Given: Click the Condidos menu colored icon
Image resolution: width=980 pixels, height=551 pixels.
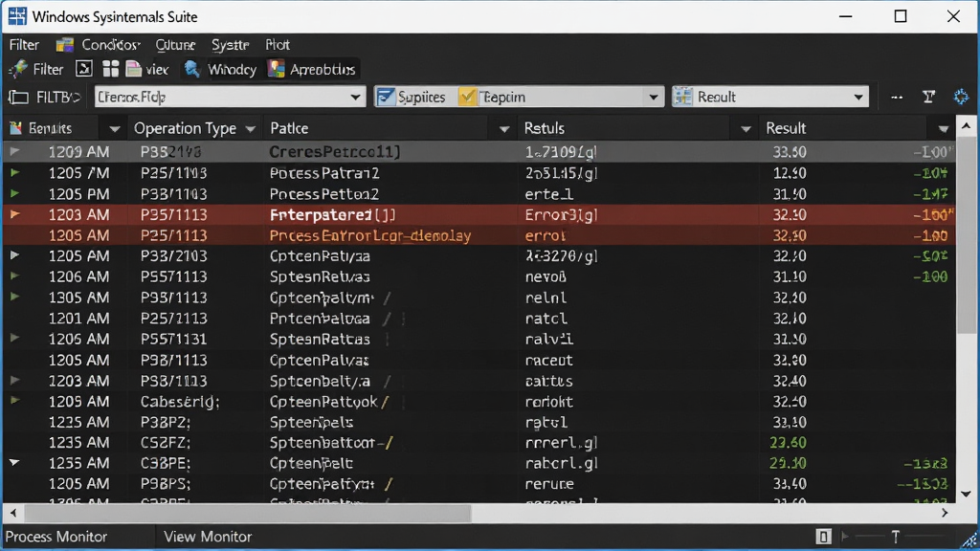Looking at the screenshot, I should pyautogui.click(x=64, y=45).
